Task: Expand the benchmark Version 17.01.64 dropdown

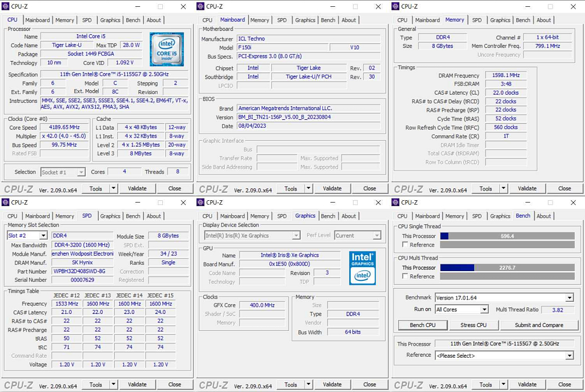Action: 569,298
